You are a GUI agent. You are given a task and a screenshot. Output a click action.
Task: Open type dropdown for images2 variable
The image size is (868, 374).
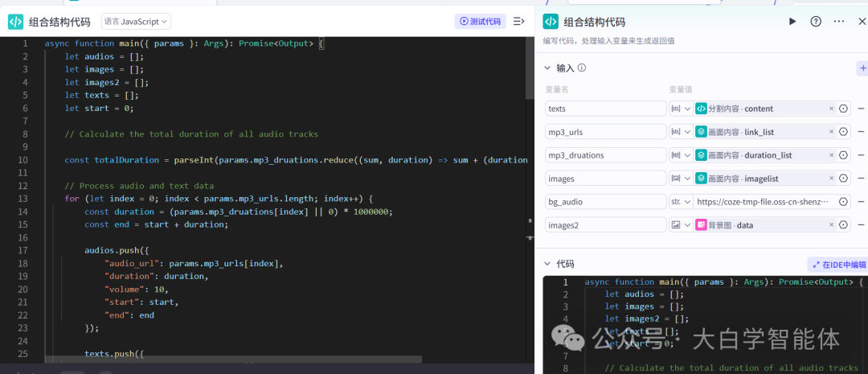tap(681, 225)
